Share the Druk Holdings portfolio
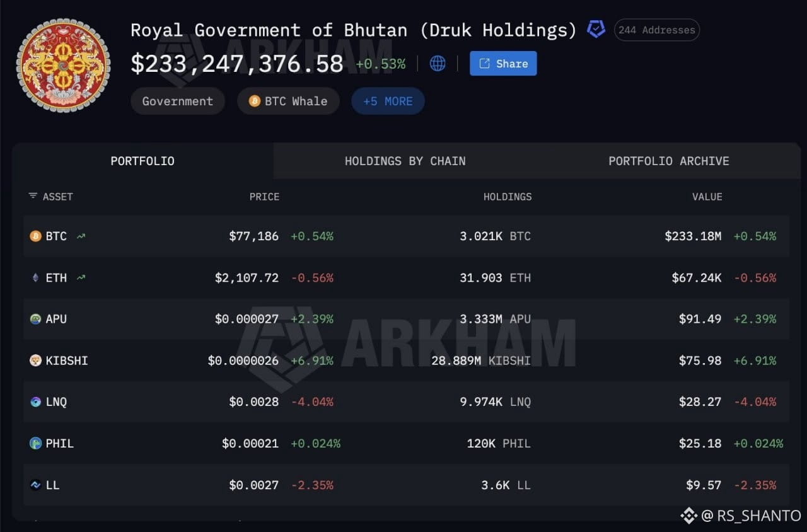807x532 pixels. coord(503,63)
